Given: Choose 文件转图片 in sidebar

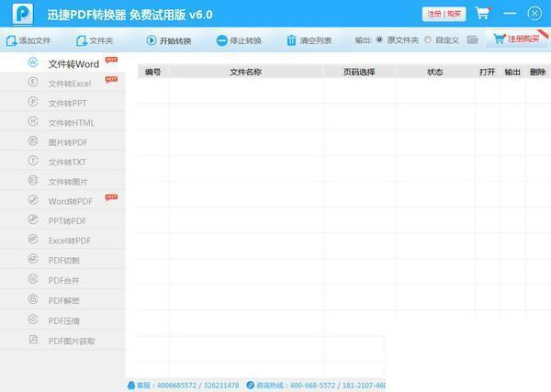Looking at the screenshot, I should pos(62,181).
